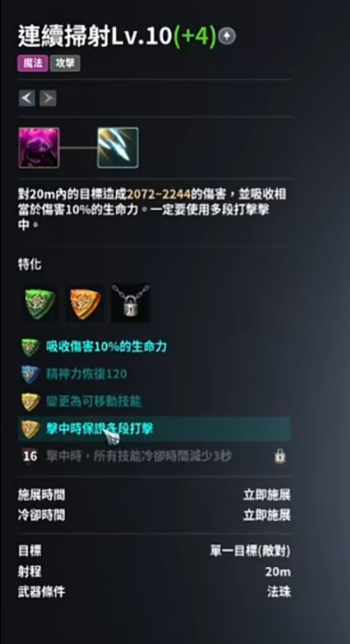Click the level 16 requirement badge
The height and width of the screenshot is (644, 350).
(30, 456)
